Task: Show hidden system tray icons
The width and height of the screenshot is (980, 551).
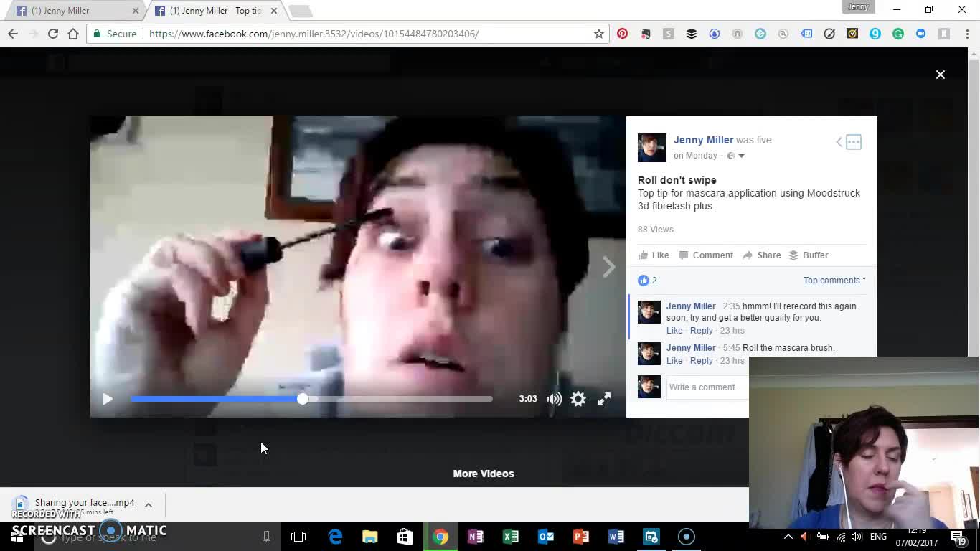Action: 788,537
